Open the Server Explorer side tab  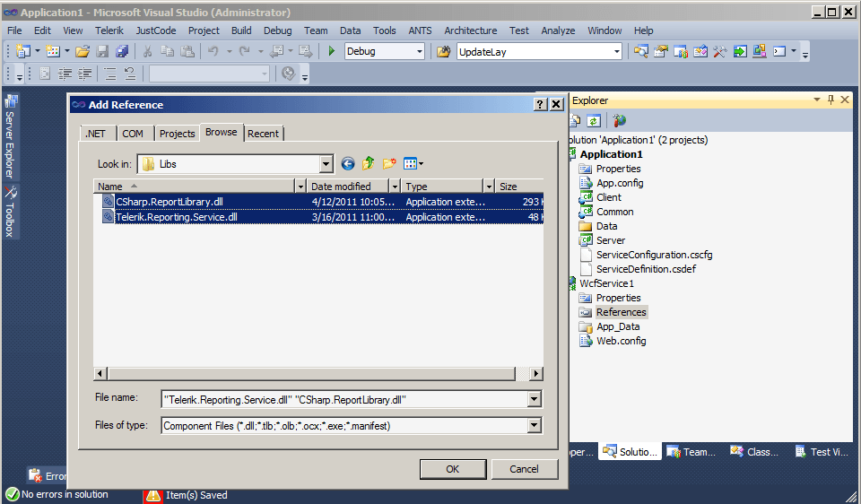11,136
